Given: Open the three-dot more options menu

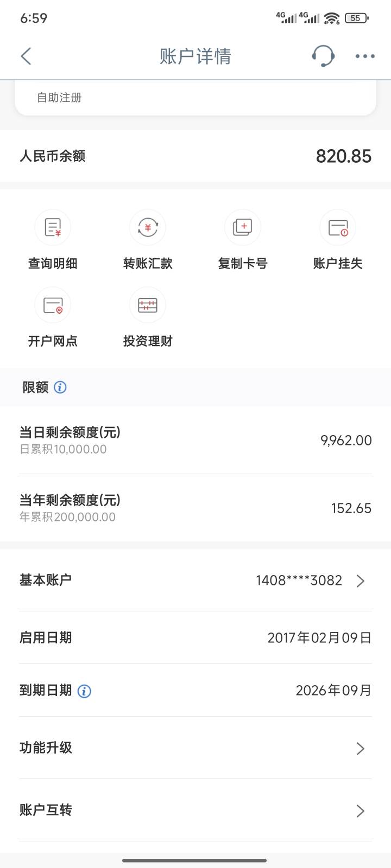Looking at the screenshot, I should click(365, 56).
